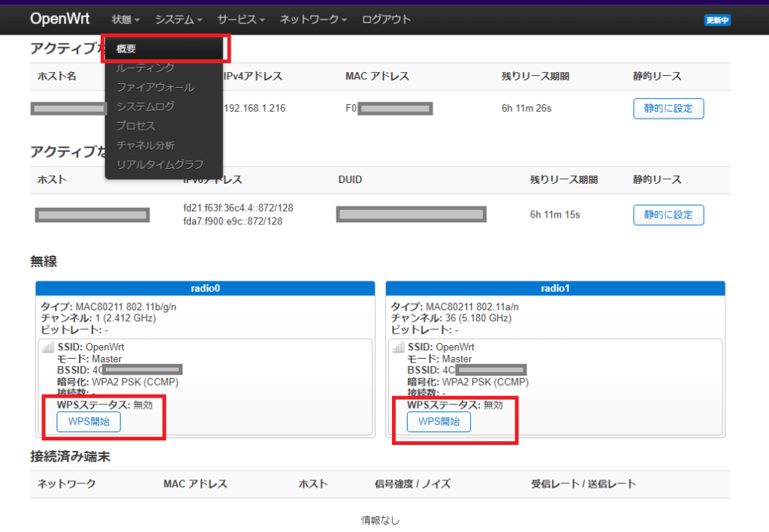The width and height of the screenshot is (769, 532).
Task: Set IPv4 lease as static with 静的に設定
Action: pos(668,108)
